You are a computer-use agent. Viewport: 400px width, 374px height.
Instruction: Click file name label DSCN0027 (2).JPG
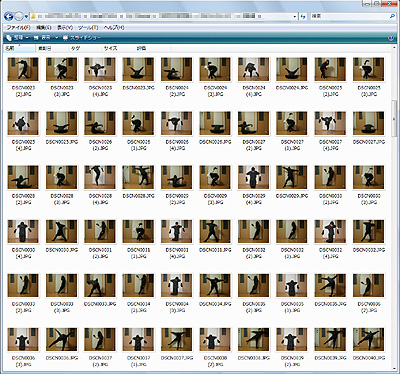[x=253, y=145]
